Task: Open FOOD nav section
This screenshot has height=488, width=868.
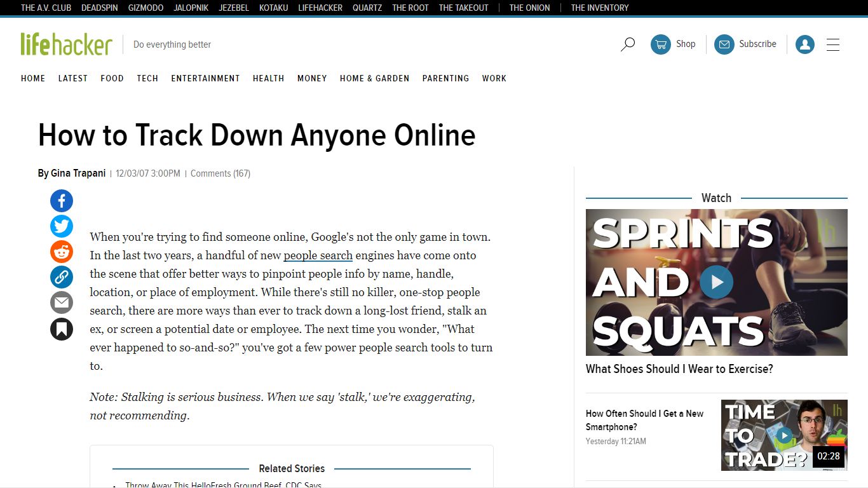Action: [112, 78]
